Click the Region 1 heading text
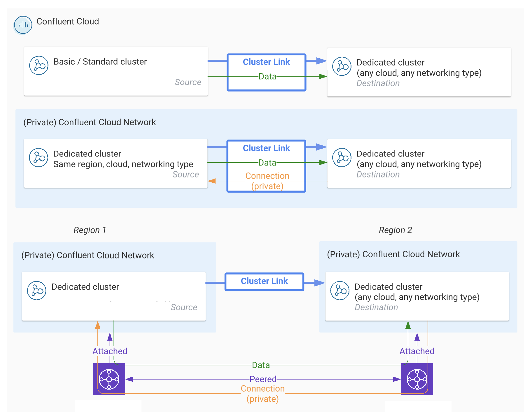Viewport: 532px width, 412px height. point(90,230)
